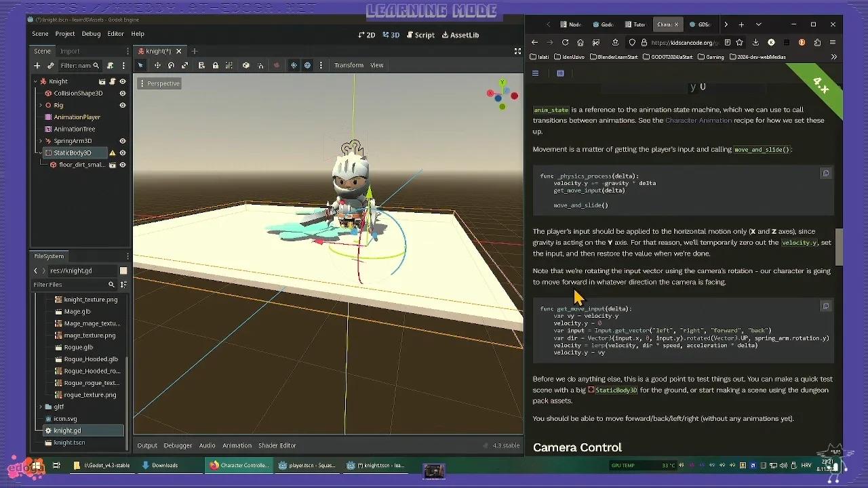Toggle visibility of floor_dirt_small node
The height and width of the screenshot is (488, 868).
coord(122,165)
